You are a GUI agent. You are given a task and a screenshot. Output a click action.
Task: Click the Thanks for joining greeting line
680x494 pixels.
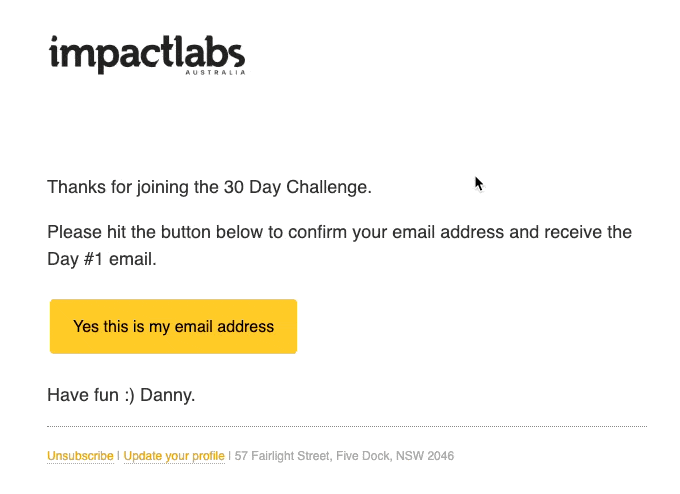pos(209,187)
